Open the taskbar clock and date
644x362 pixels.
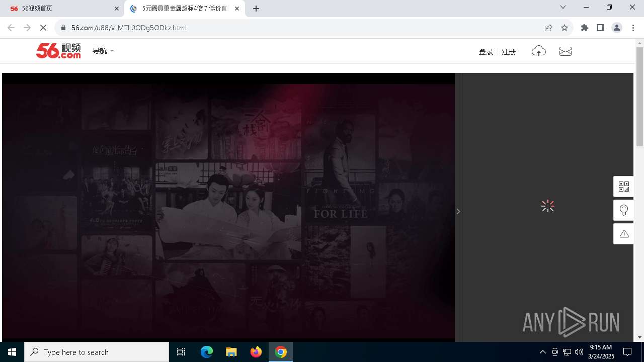pos(601,352)
